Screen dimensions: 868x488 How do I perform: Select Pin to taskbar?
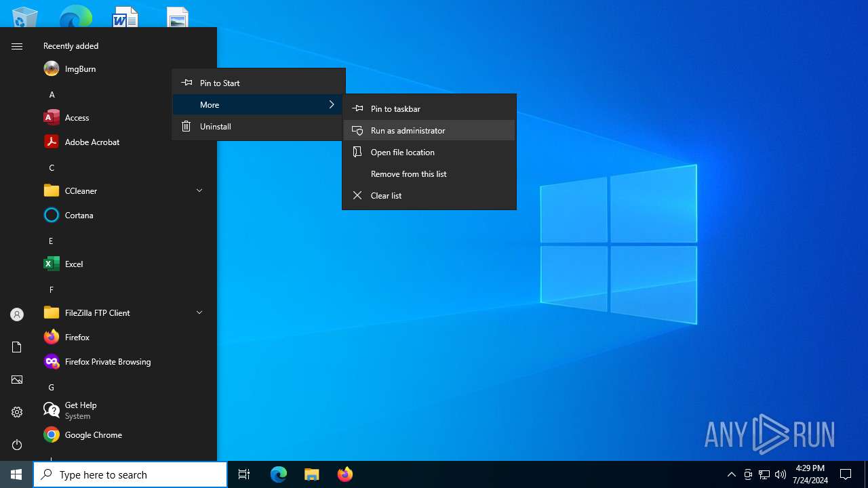coord(429,108)
